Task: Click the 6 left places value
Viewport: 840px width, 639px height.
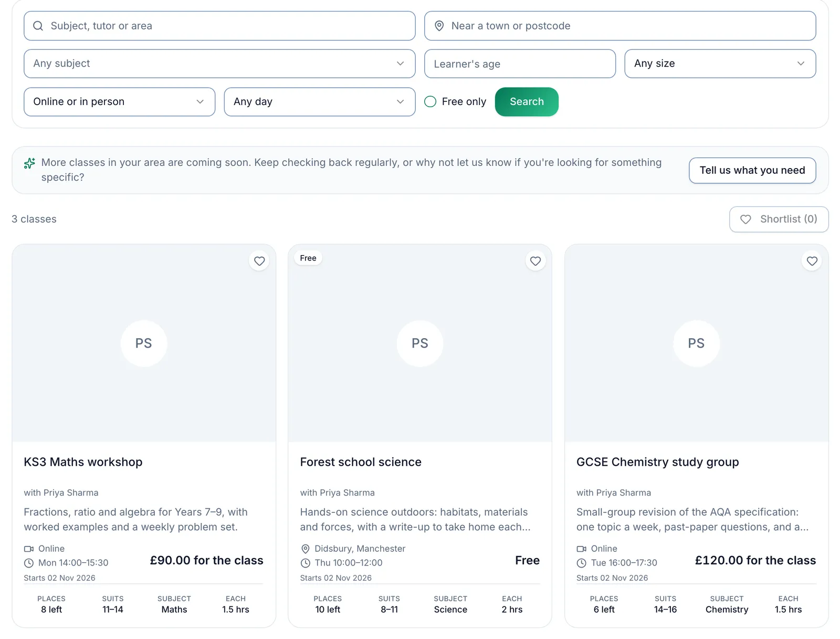Action: click(x=604, y=610)
